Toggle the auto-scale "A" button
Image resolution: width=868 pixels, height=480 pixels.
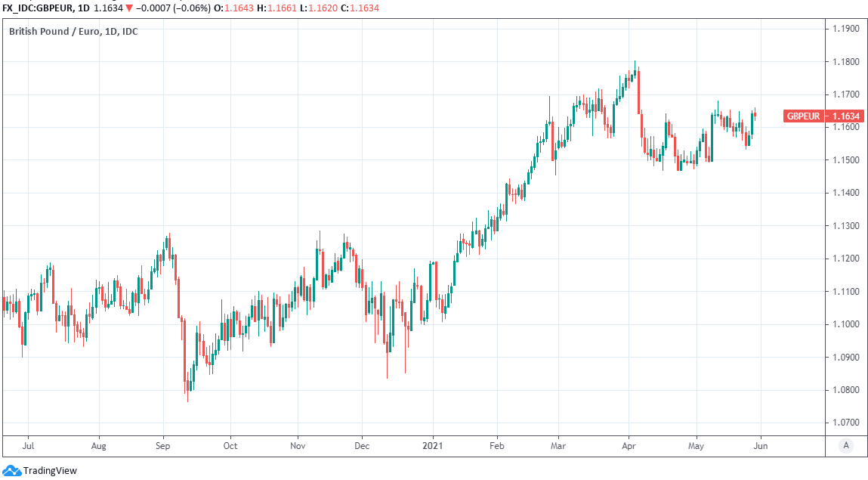[845, 446]
